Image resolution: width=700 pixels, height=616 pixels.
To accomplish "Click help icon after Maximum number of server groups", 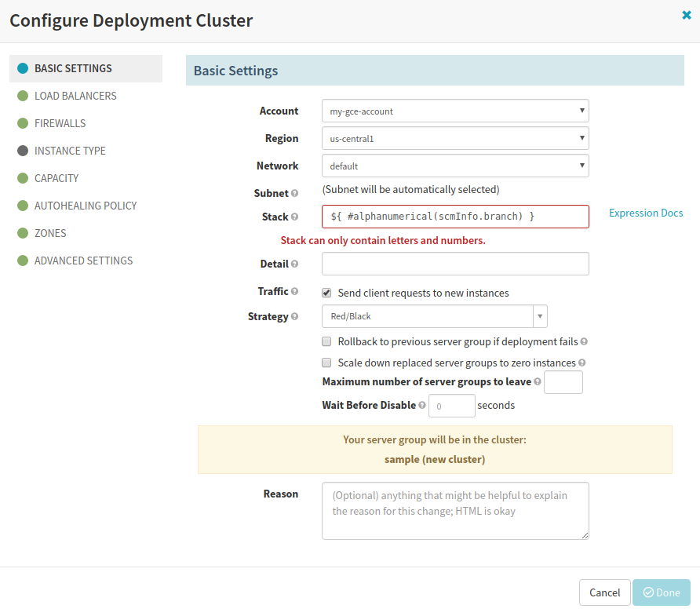I will pos(538,382).
